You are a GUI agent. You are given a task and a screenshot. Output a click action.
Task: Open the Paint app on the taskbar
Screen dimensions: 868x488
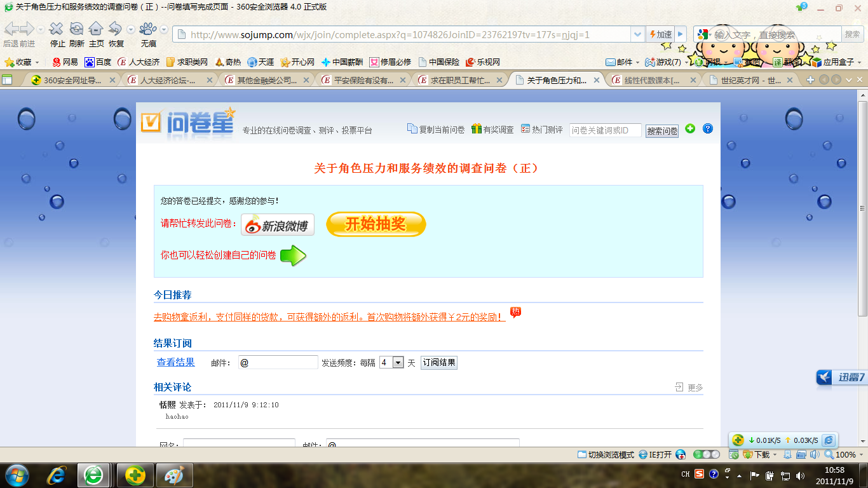point(173,475)
